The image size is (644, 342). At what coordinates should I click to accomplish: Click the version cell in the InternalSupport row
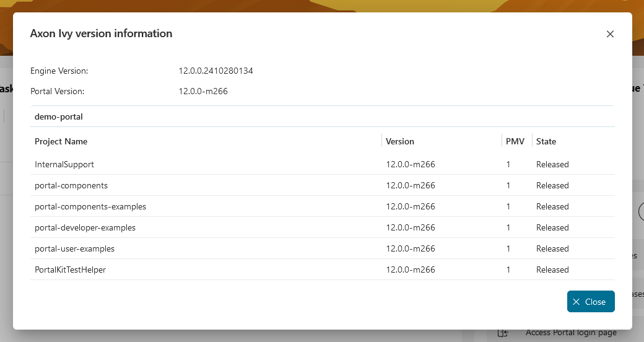point(411,164)
